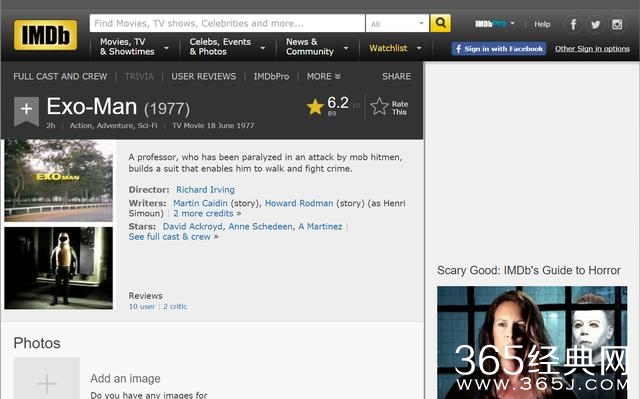Open Other Sign in options

tap(592, 49)
